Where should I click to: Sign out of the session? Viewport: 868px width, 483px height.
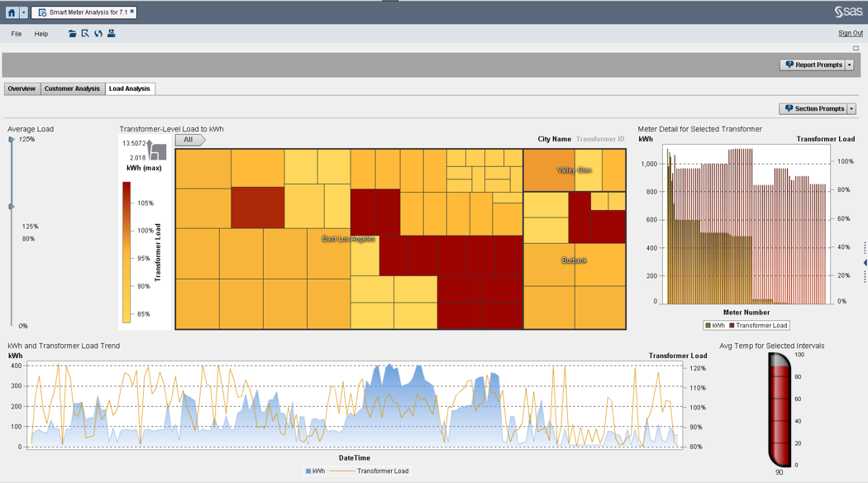[851, 33]
